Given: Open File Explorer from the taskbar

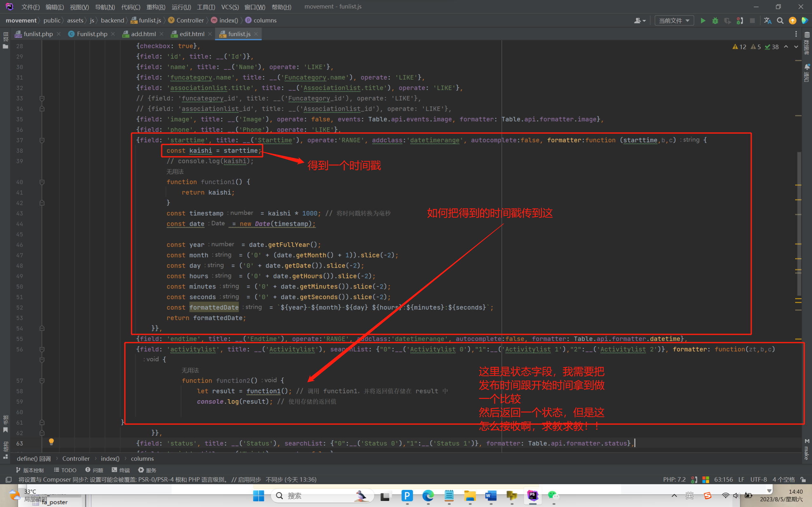Looking at the screenshot, I should click(470, 496).
